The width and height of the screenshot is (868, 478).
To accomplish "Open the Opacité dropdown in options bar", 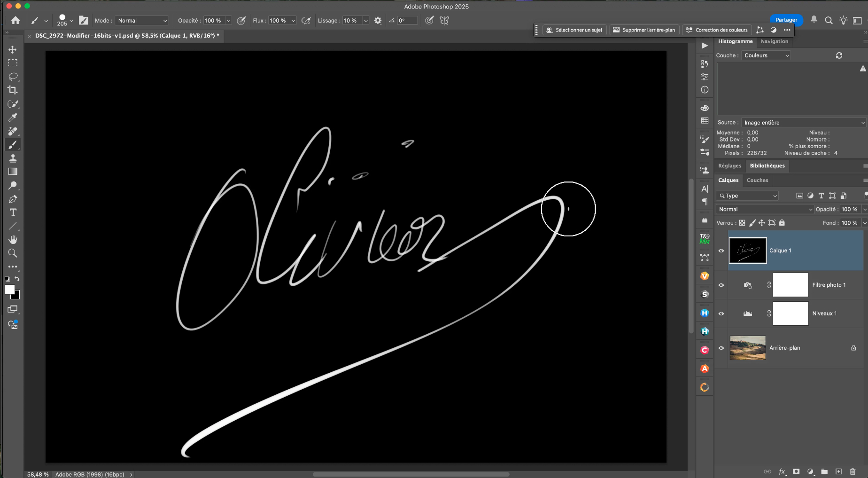I will [228, 21].
